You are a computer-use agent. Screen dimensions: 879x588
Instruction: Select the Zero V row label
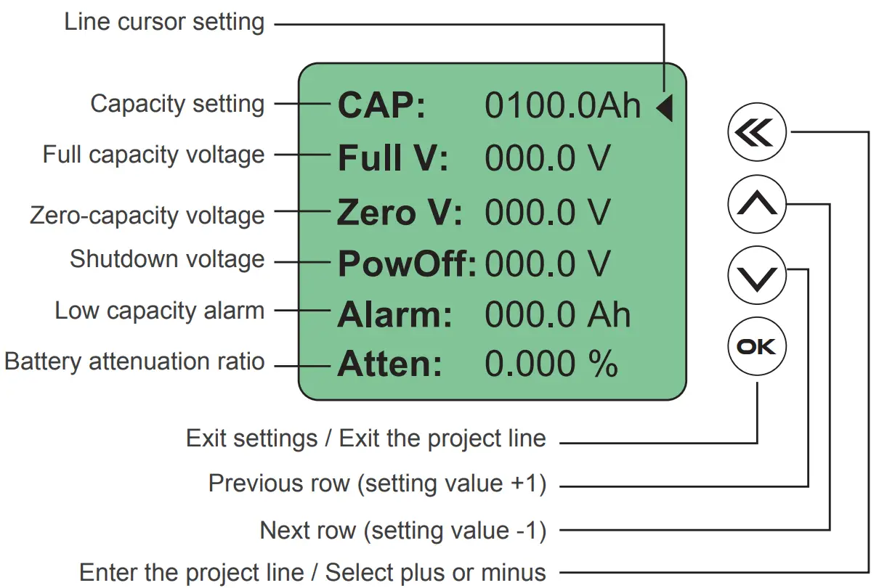[399, 213]
